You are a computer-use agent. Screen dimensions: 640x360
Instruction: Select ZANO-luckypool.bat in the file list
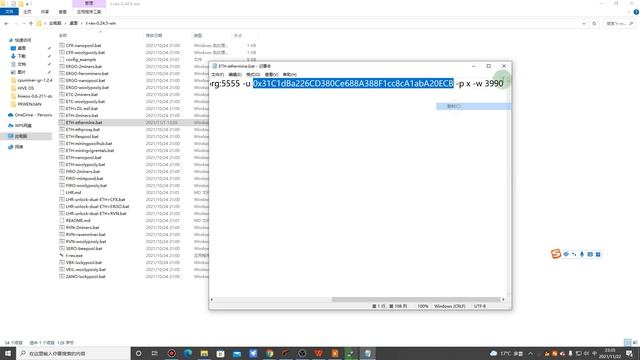click(85, 276)
